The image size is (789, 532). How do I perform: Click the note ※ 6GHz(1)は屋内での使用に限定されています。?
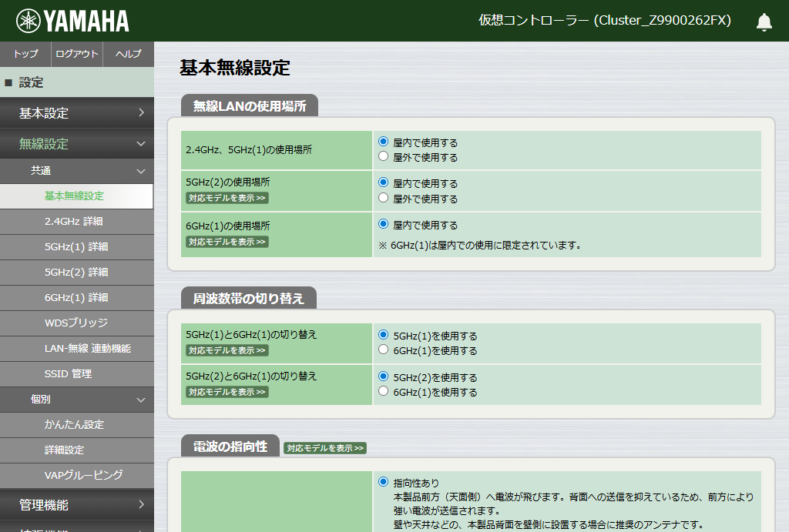click(481, 246)
